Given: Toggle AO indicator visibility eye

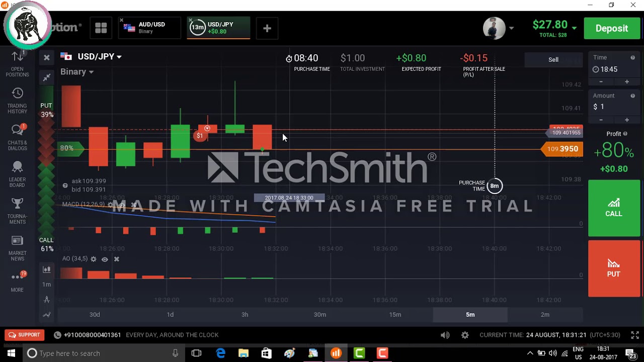Looking at the screenshot, I should [105, 259].
